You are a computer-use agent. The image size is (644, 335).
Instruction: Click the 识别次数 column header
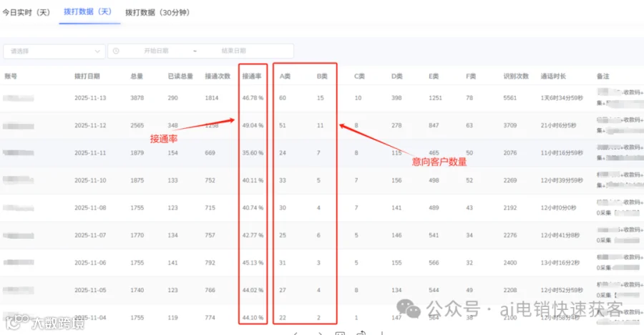pos(516,76)
